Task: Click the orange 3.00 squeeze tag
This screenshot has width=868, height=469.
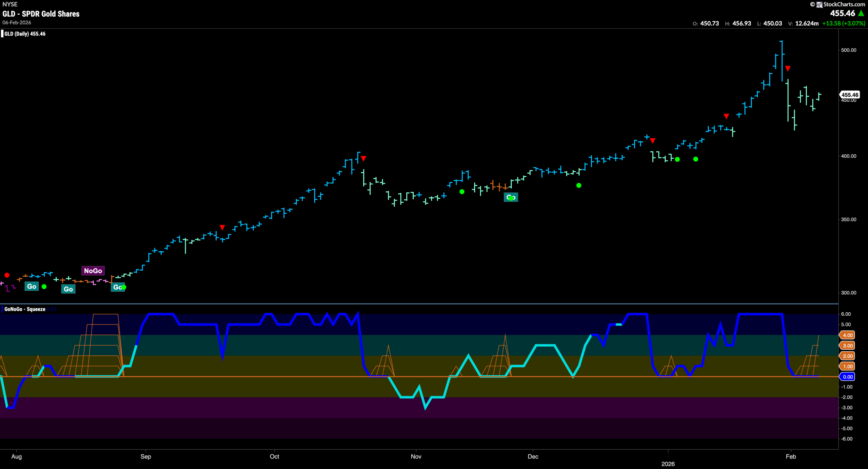Action: (x=847, y=346)
